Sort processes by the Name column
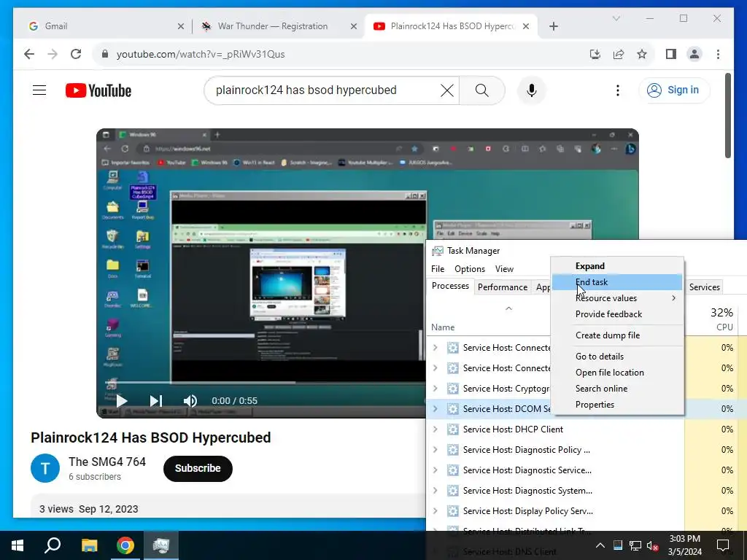Viewport: 747px width, 560px height. [x=443, y=327]
